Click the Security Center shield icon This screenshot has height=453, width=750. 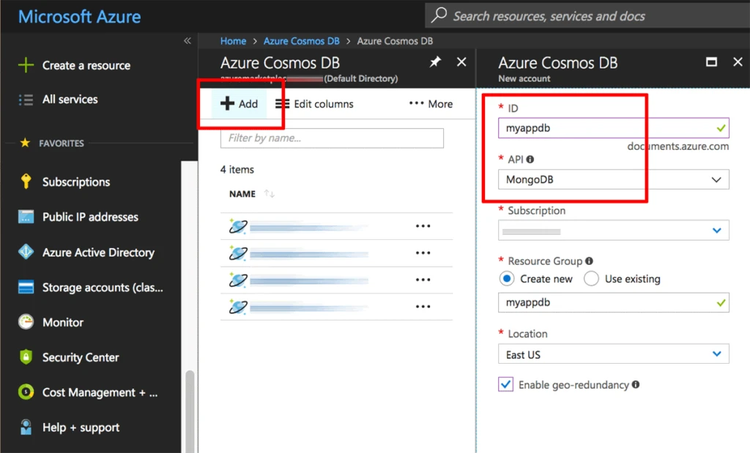[x=26, y=357]
